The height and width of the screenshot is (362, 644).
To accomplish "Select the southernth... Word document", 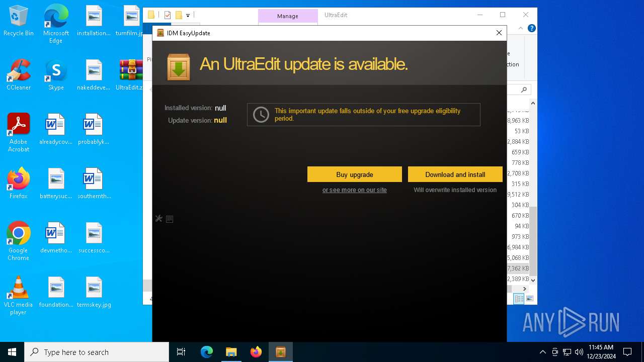I will point(94,183).
